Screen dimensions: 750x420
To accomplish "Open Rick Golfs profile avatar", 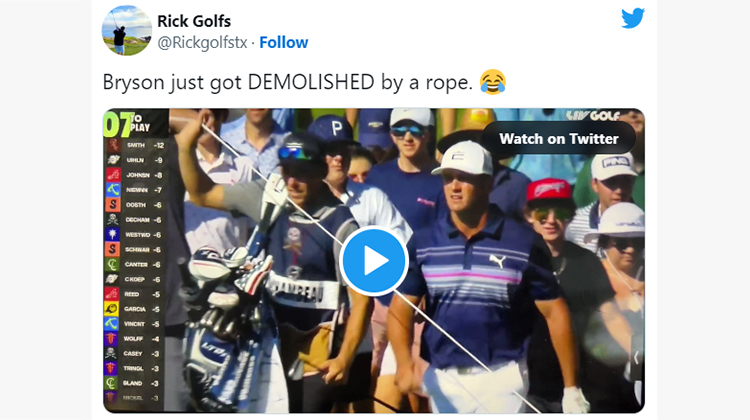I will click(x=127, y=31).
